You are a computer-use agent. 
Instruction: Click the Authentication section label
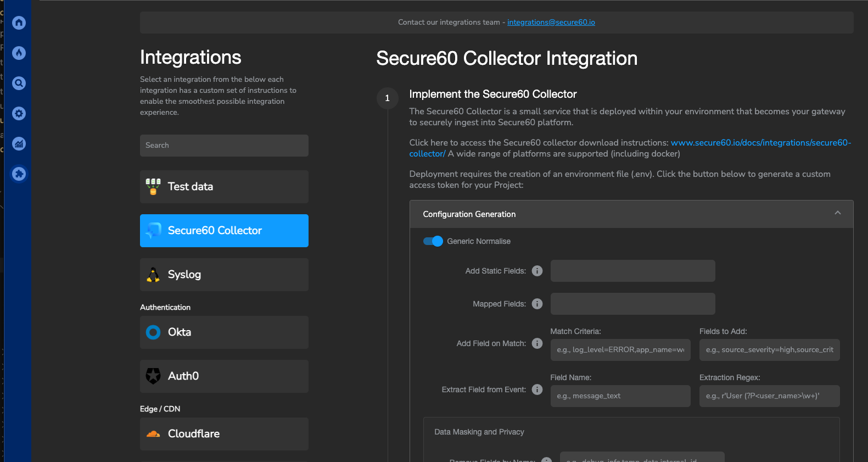[165, 307]
